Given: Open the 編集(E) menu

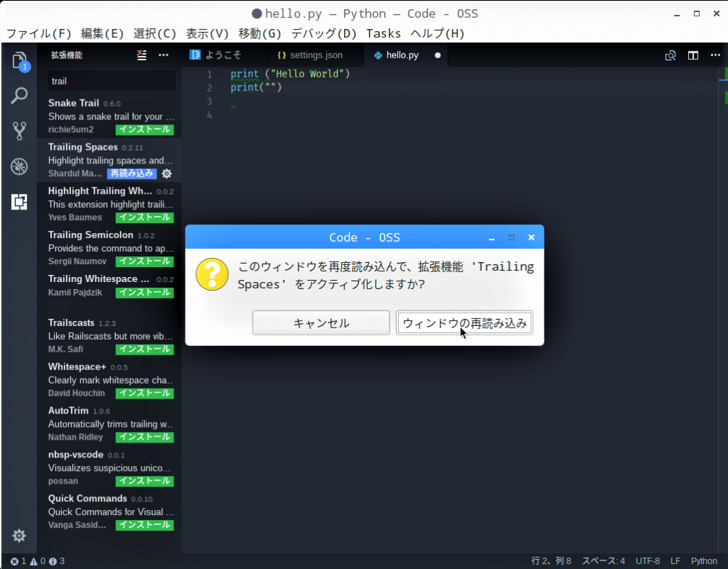Looking at the screenshot, I should 102,33.
